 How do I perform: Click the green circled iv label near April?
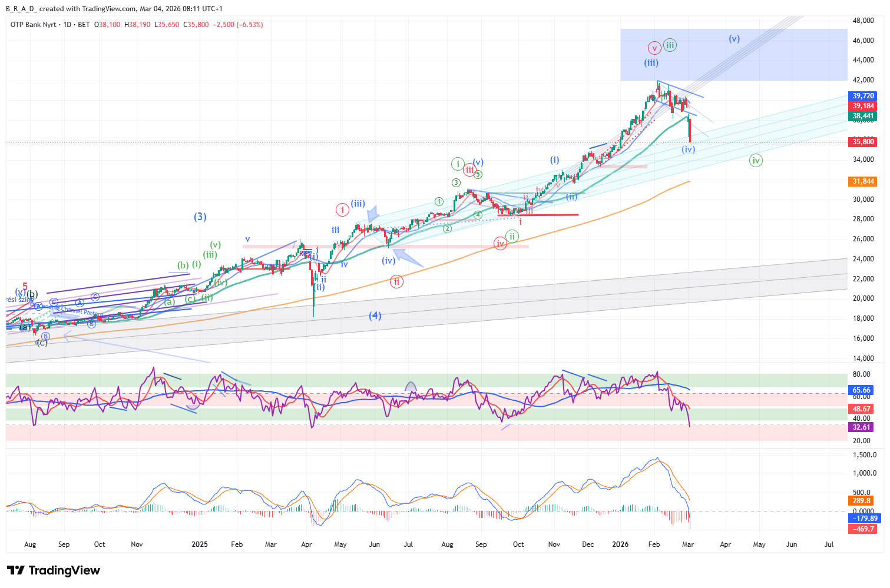[756, 160]
